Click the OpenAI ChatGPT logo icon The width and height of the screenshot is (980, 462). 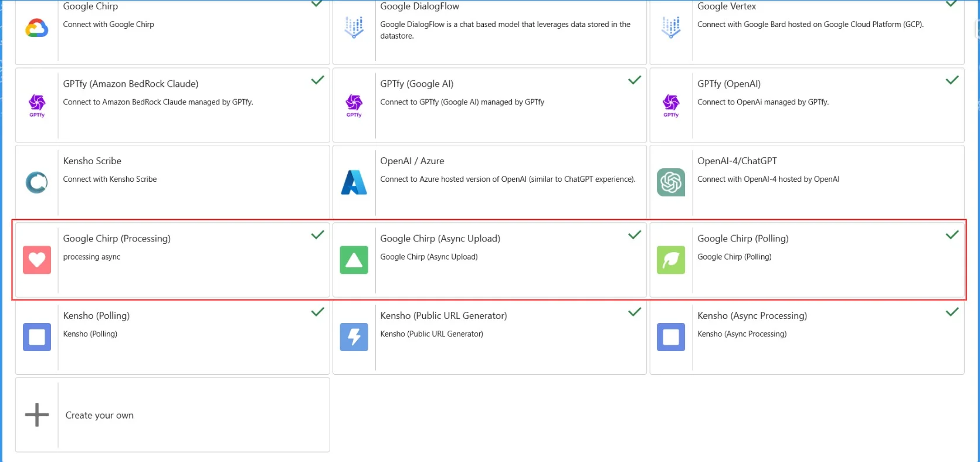click(671, 182)
